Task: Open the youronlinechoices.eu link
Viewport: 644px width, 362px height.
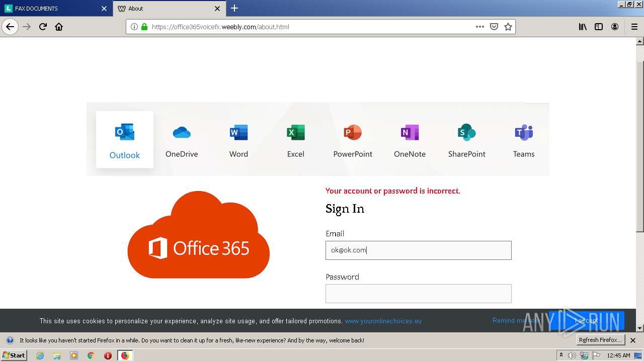Action: [383, 321]
